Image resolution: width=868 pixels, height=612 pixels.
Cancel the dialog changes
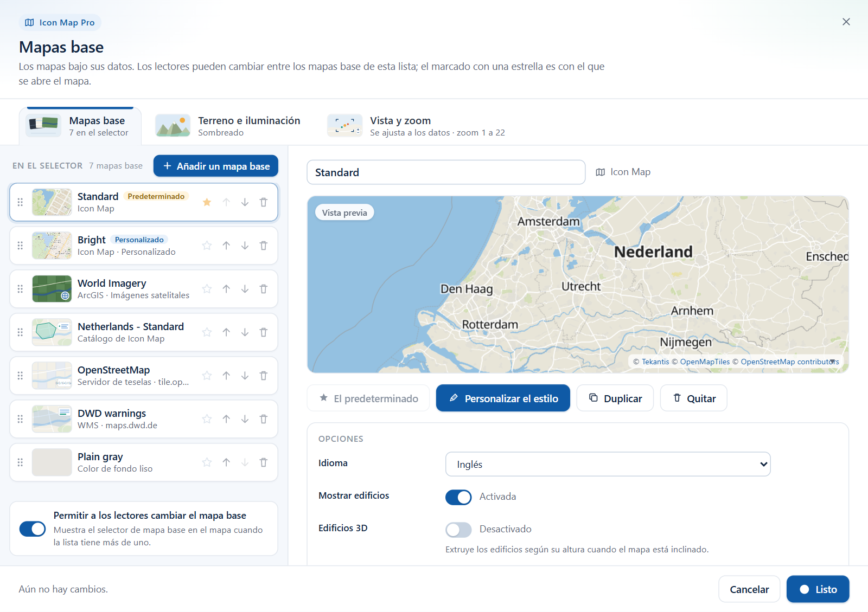749,589
